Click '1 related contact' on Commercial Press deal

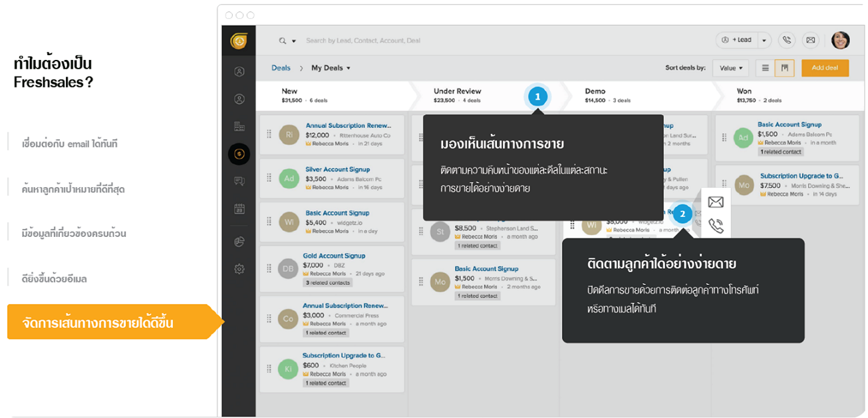coord(325,333)
